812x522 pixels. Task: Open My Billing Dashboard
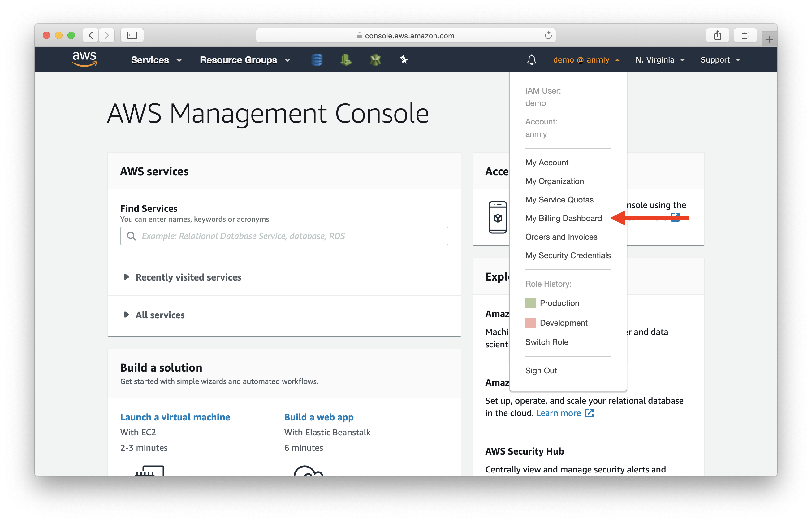pyautogui.click(x=564, y=218)
